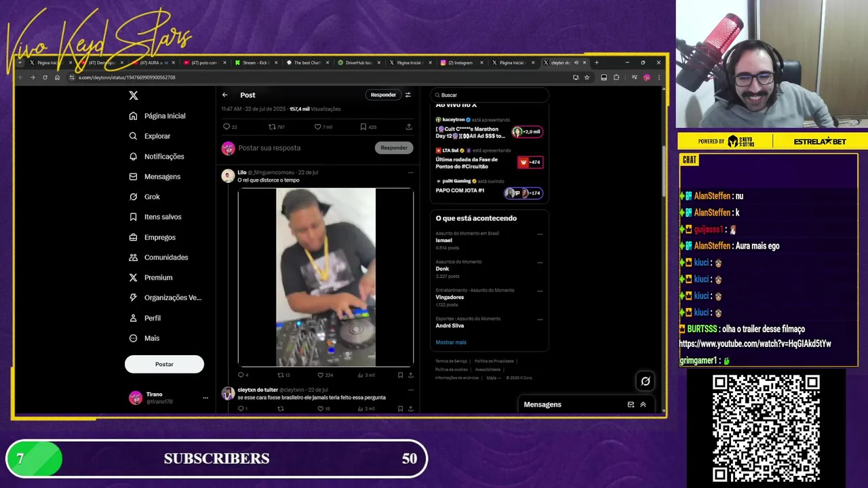This screenshot has height=488, width=868.
Task: Open a new browser tab with plus
Action: [x=597, y=63]
